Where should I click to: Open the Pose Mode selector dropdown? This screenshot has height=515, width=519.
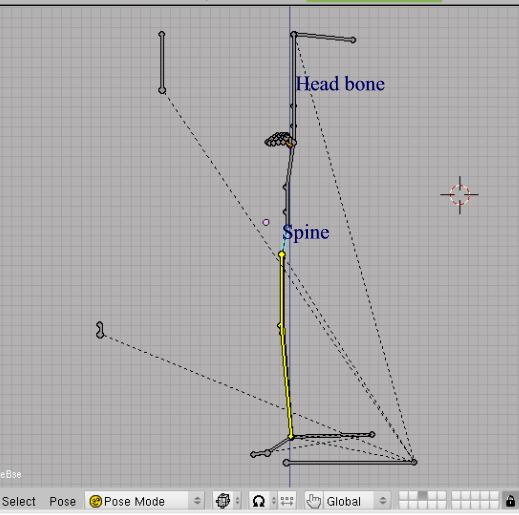click(x=144, y=501)
